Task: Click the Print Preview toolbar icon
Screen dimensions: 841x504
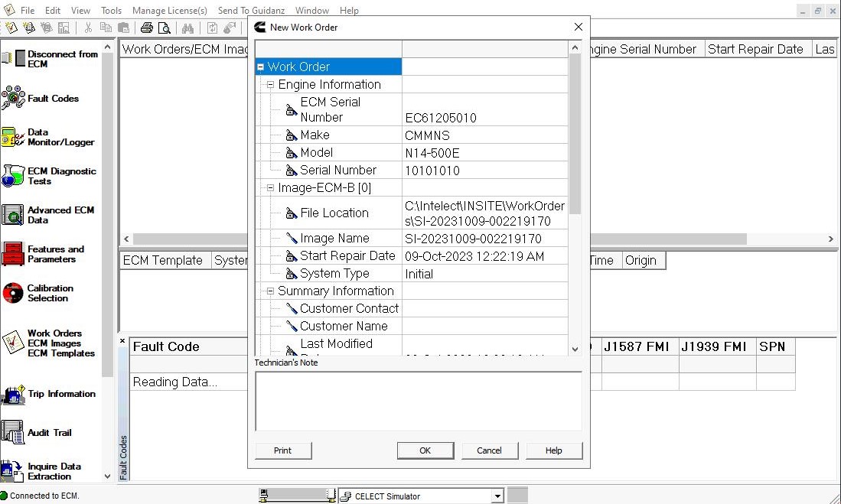Action: click(164, 28)
